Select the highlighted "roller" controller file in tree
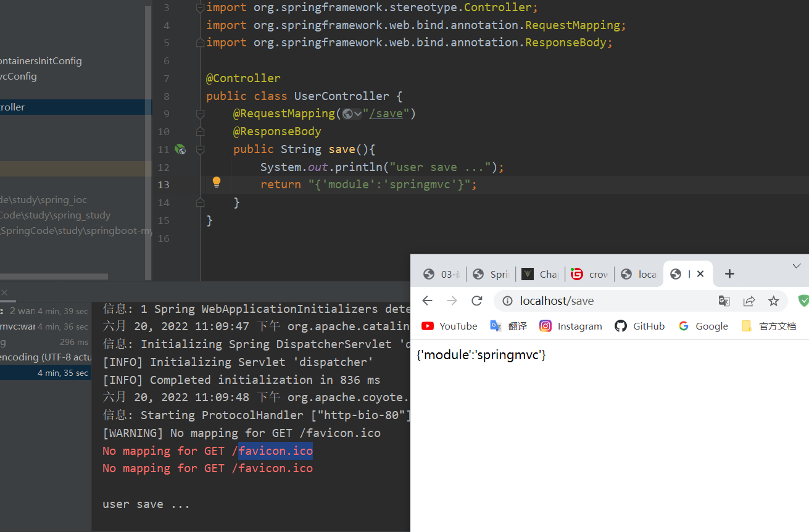The height and width of the screenshot is (532, 809). click(75, 107)
